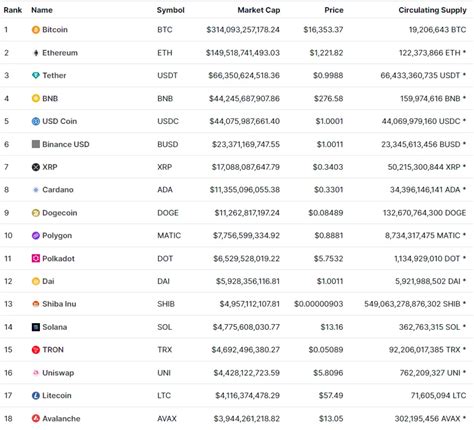Viewport: 474px width, 430px height.
Task: Sort by Market Cap column header
Action: pyautogui.click(x=259, y=10)
